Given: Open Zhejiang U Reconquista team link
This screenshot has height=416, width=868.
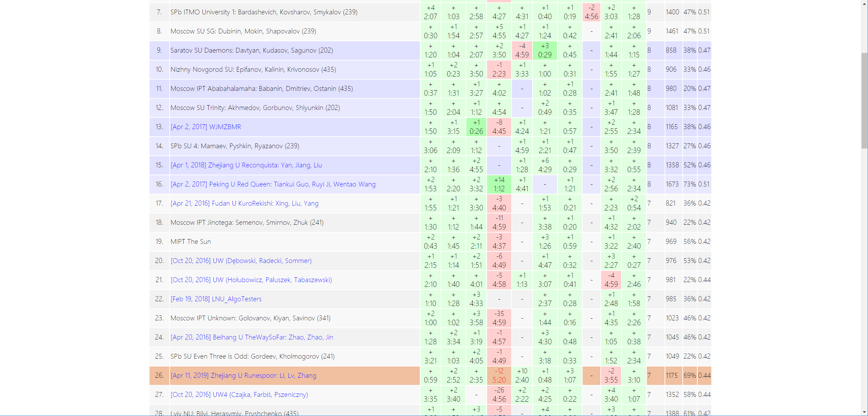Looking at the screenshot, I should [x=246, y=165].
